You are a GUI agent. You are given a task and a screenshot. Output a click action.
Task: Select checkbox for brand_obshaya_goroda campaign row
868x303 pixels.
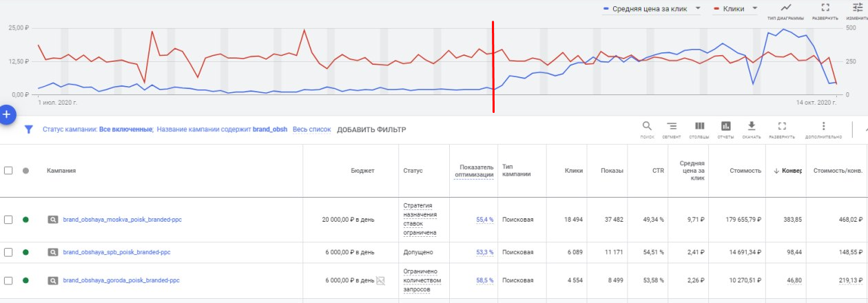pos(9,280)
